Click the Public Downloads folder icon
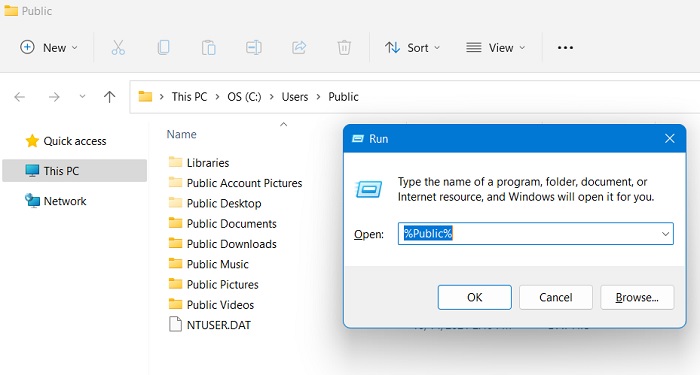700x375 pixels. [x=175, y=243]
